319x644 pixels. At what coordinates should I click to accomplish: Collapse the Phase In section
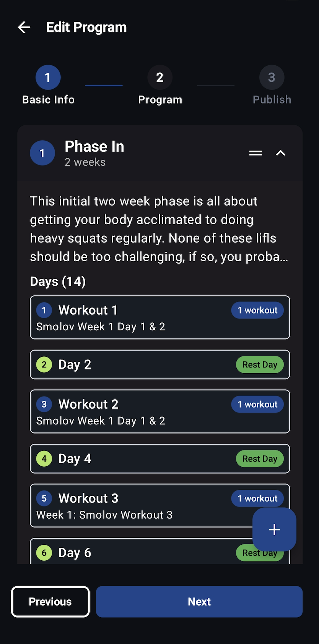coord(281,153)
